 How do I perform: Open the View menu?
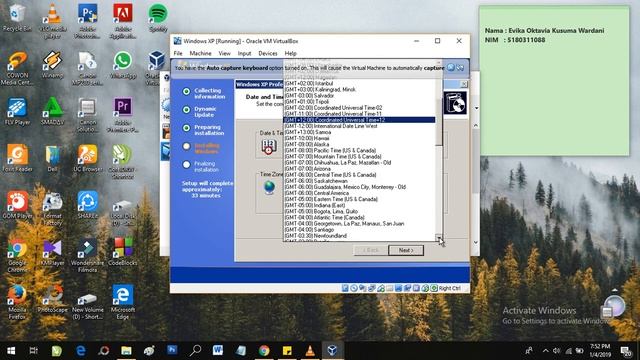[x=224, y=53]
